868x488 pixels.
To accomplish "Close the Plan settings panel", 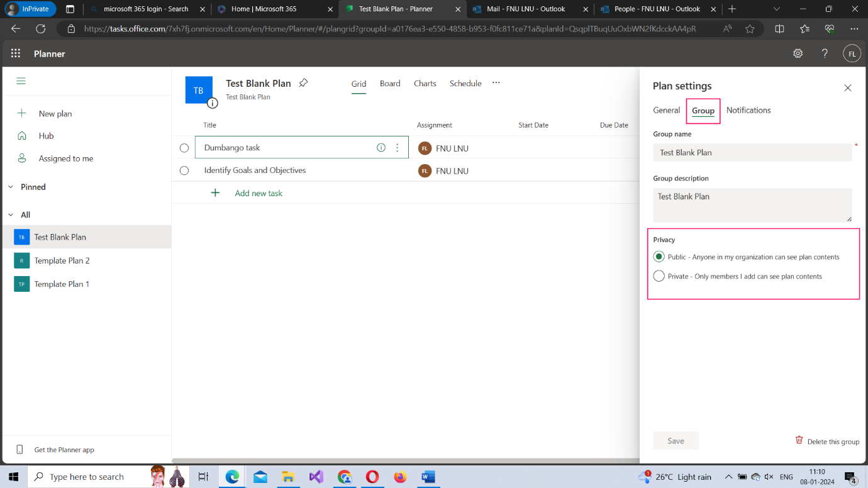I will [848, 88].
